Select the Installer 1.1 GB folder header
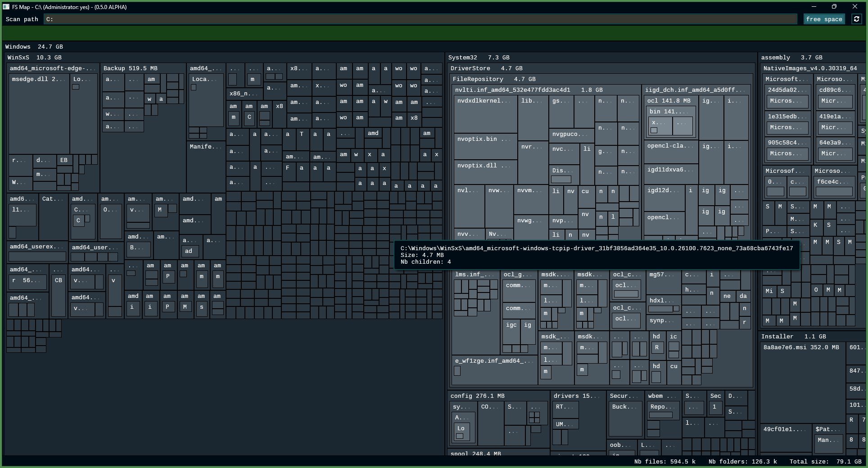The image size is (868, 468). 793,337
